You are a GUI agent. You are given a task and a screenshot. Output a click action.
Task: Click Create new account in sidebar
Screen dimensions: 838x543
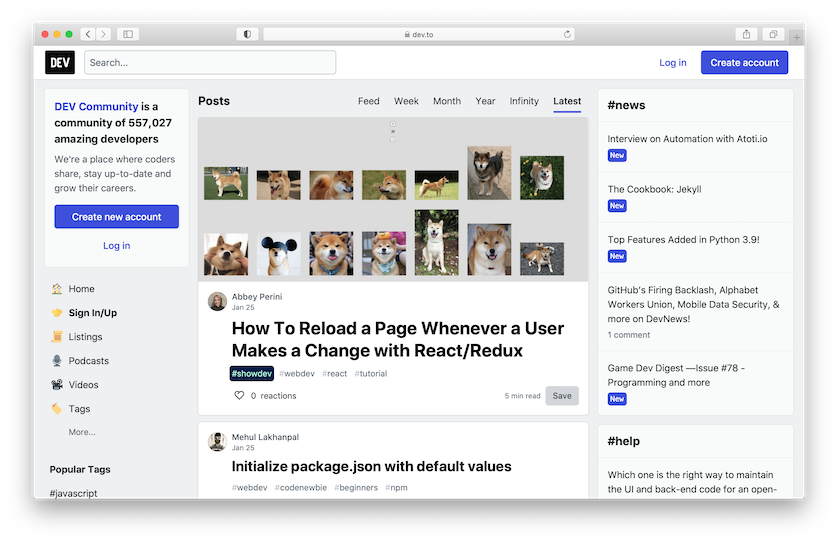(x=117, y=216)
